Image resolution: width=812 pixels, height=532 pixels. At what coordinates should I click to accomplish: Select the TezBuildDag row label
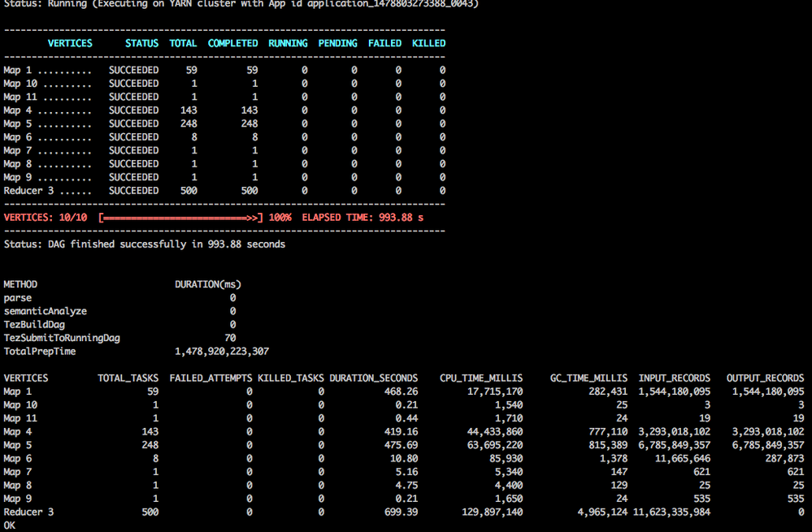[34, 324]
